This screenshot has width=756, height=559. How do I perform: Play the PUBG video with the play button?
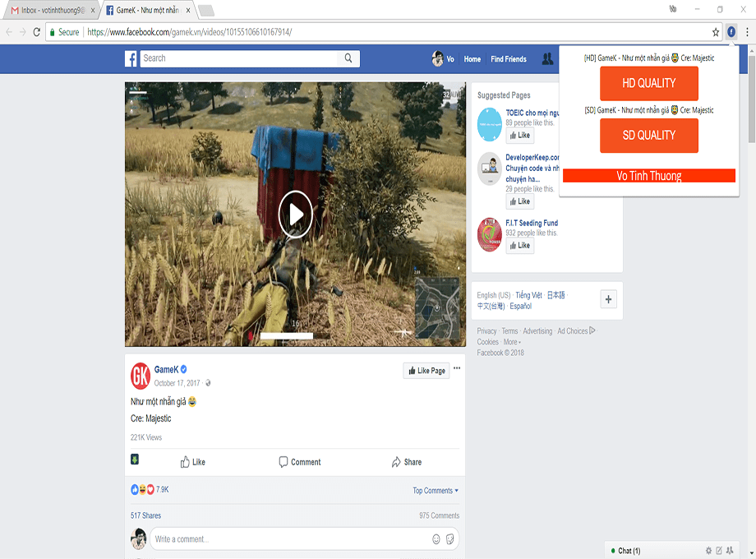point(295,214)
